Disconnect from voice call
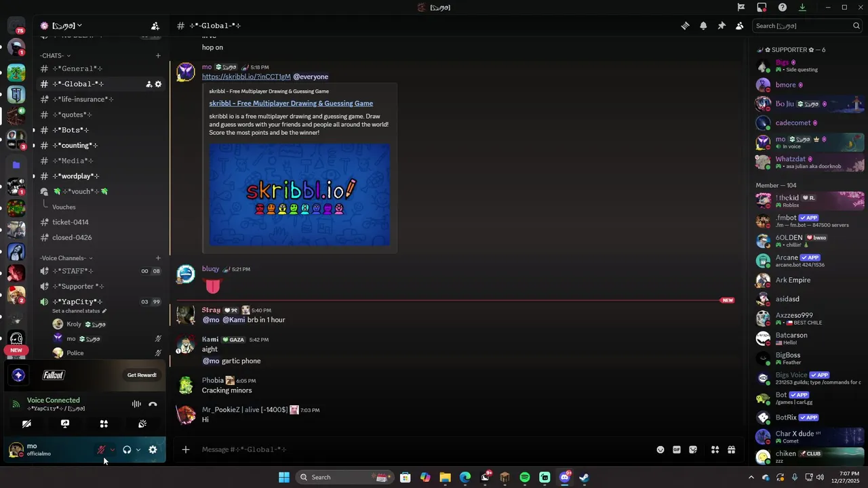 click(x=153, y=404)
